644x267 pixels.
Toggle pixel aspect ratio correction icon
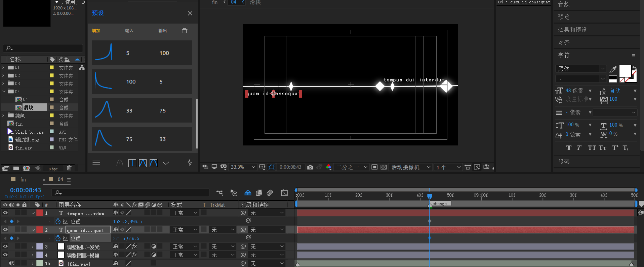pos(468,167)
